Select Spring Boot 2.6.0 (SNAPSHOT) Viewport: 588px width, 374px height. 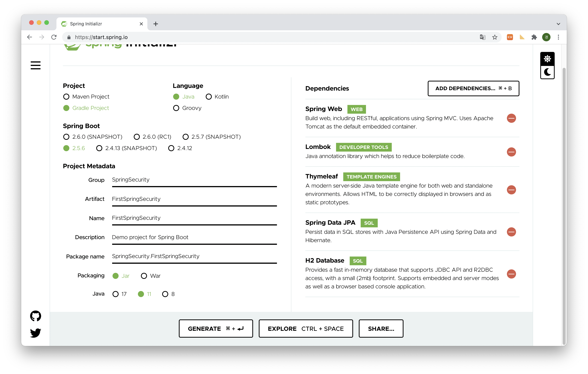pyautogui.click(x=93, y=137)
